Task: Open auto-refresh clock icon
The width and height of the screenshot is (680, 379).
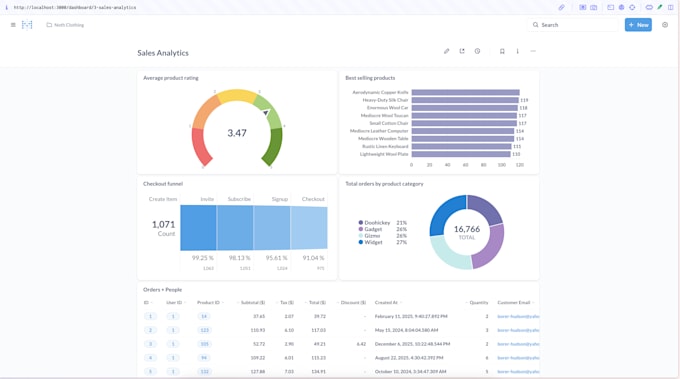Action: pos(477,51)
